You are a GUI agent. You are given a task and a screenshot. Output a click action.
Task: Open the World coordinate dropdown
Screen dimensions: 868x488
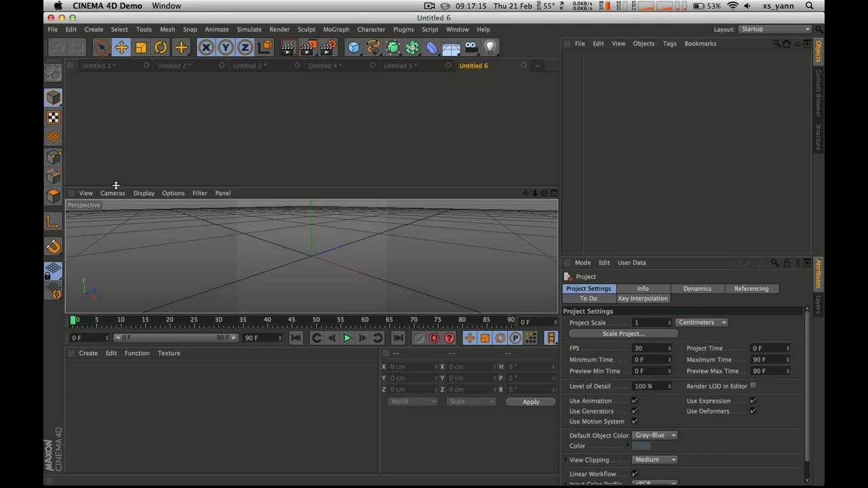(413, 401)
